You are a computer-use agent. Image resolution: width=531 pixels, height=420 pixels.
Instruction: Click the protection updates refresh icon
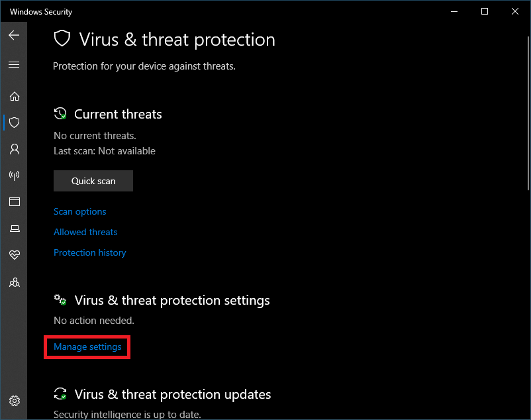[60, 394]
